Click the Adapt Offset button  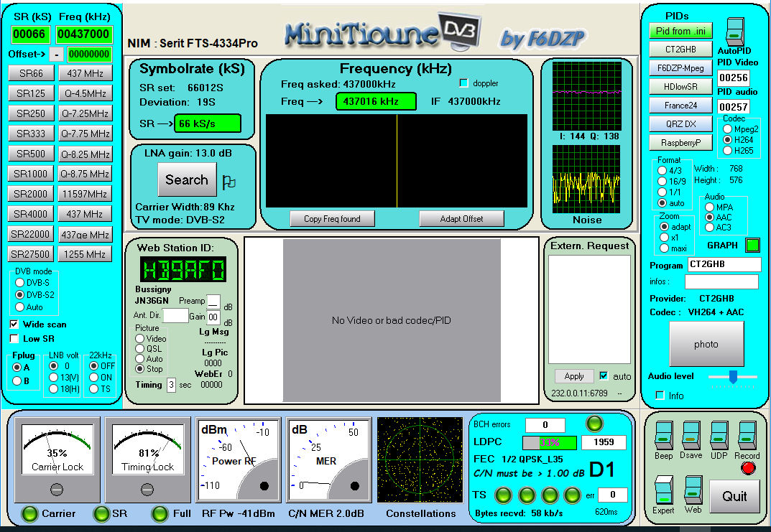pos(461,219)
